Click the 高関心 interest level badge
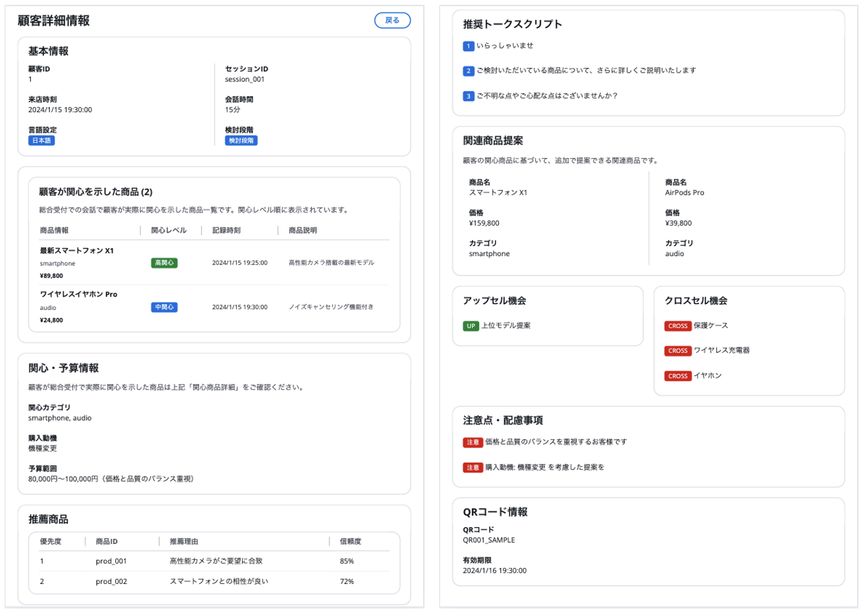This screenshot has width=868, height=616. (x=164, y=263)
